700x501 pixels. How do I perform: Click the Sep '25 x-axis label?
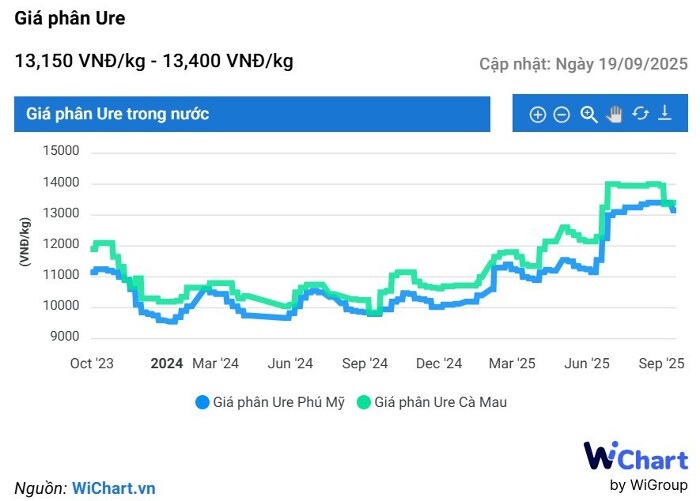pyautogui.click(x=662, y=364)
